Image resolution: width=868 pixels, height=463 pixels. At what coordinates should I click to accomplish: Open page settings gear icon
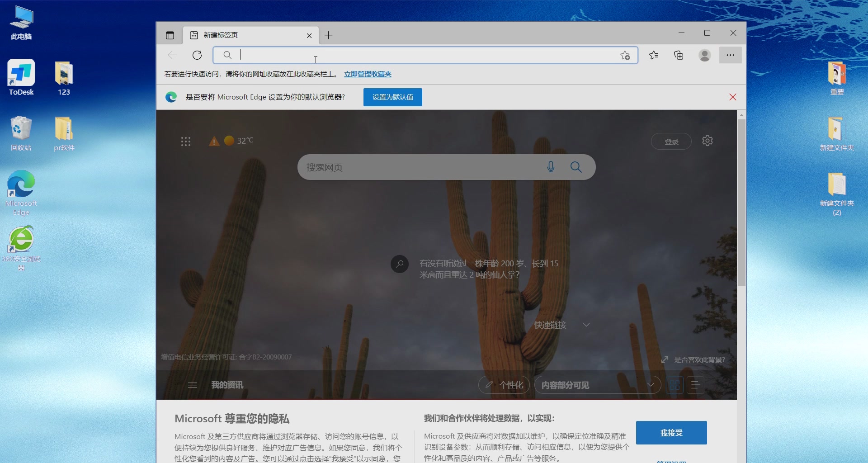(x=708, y=141)
